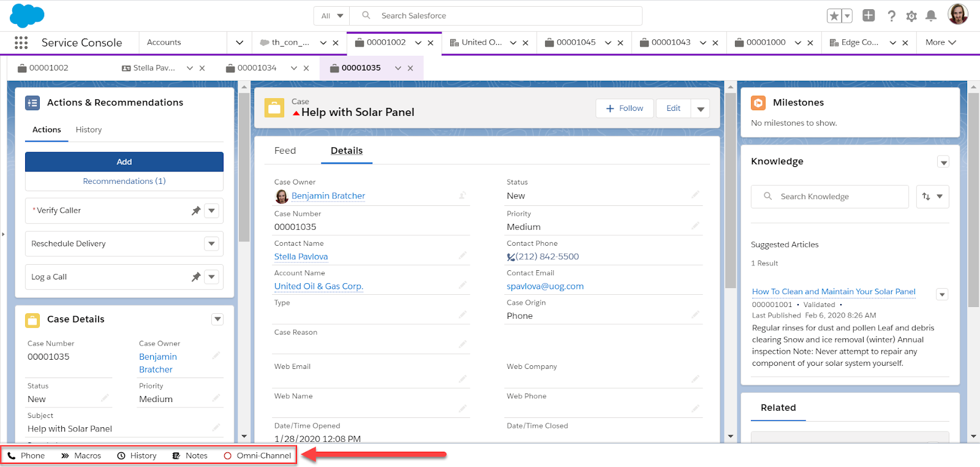Edit the Contact Name pencil icon

[x=462, y=256]
